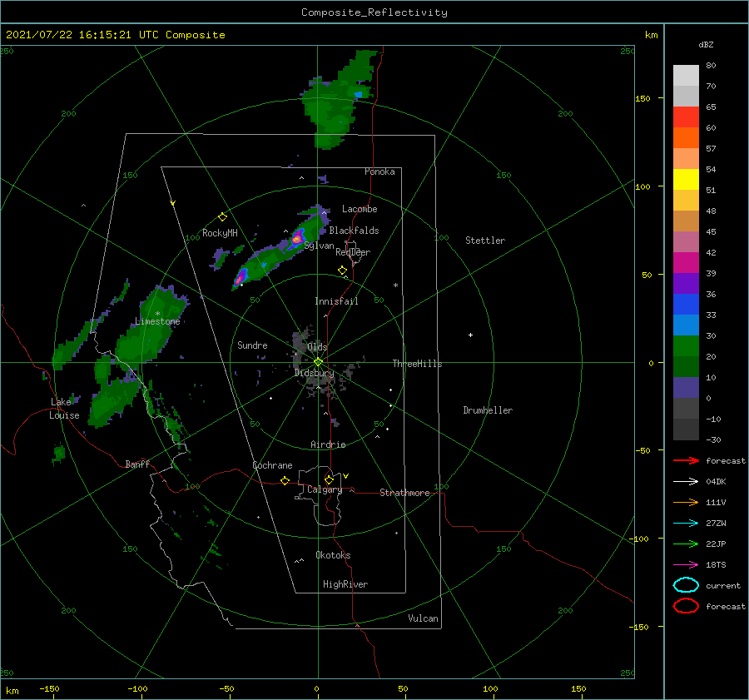Select the cyan 27ZW arrow in legend
Screen dimensions: 749x700
[686, 524]
